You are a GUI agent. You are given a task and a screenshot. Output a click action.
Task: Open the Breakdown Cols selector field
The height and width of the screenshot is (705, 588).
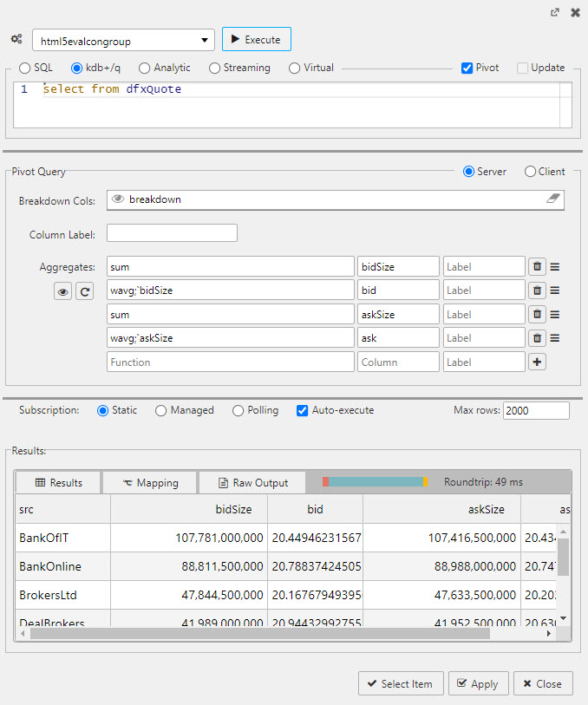tap(330, 199)
